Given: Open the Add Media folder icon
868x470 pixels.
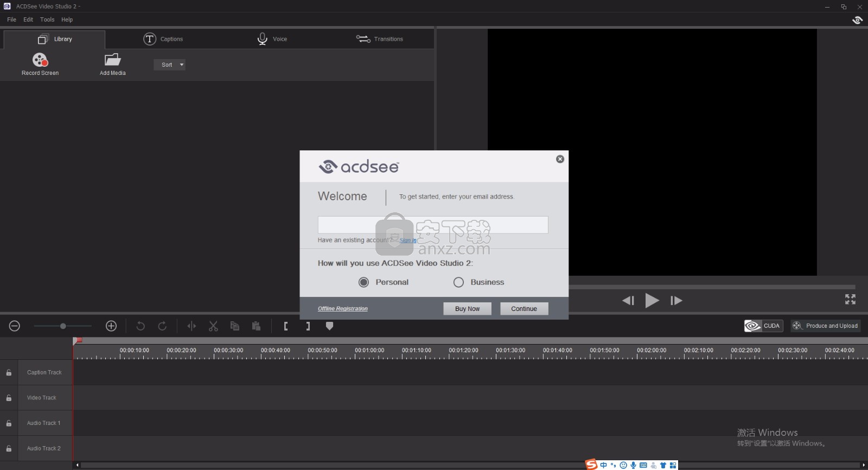Looking at the screenshot, I should click(x=112, y=60).
